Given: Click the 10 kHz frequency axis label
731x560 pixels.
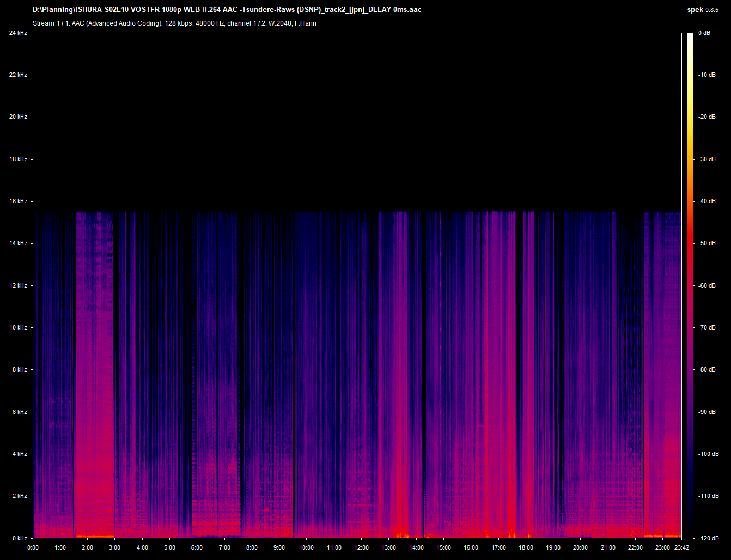Looking at the screenshot, I should pos(18,327).
